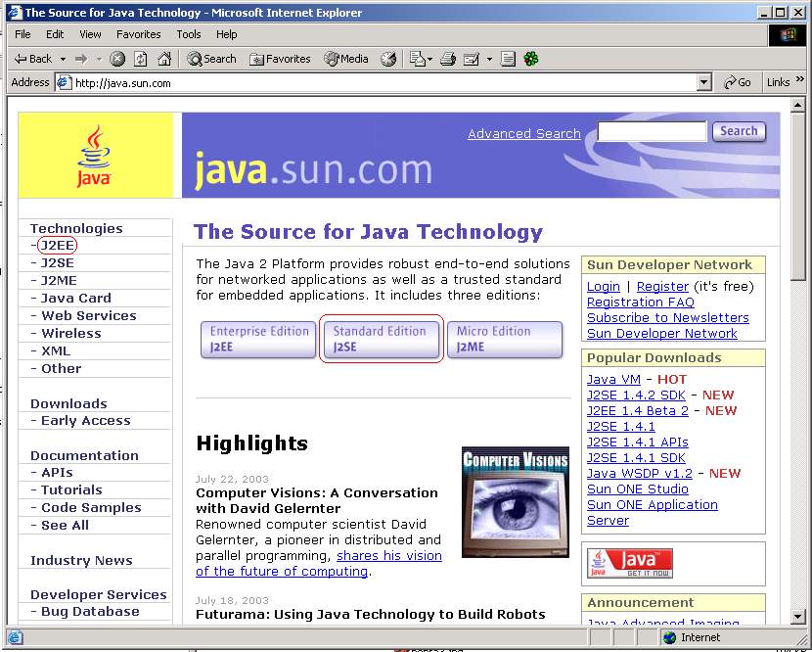Click the Enterprise Edition J2EE button
Image resolution: width=812 pixels, height=652 pixels.
point(258,339)
